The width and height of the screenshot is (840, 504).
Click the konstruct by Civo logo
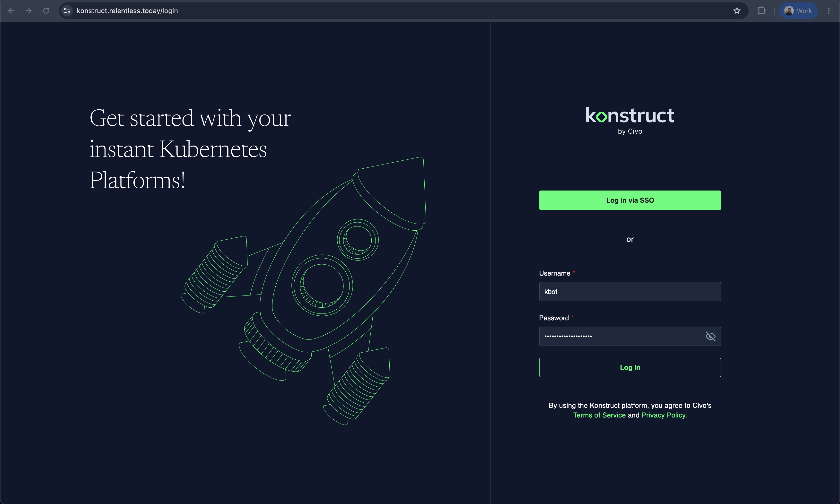[x=630, y=121]
